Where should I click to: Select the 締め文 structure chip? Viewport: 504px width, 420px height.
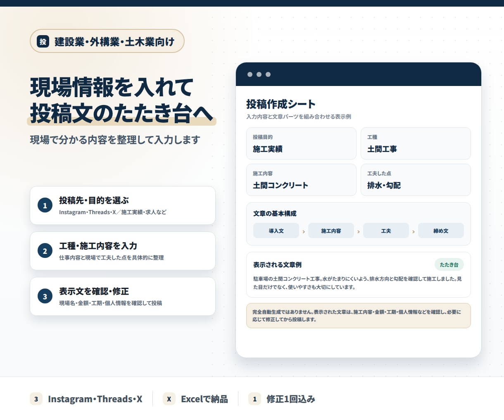click(441, 231)
